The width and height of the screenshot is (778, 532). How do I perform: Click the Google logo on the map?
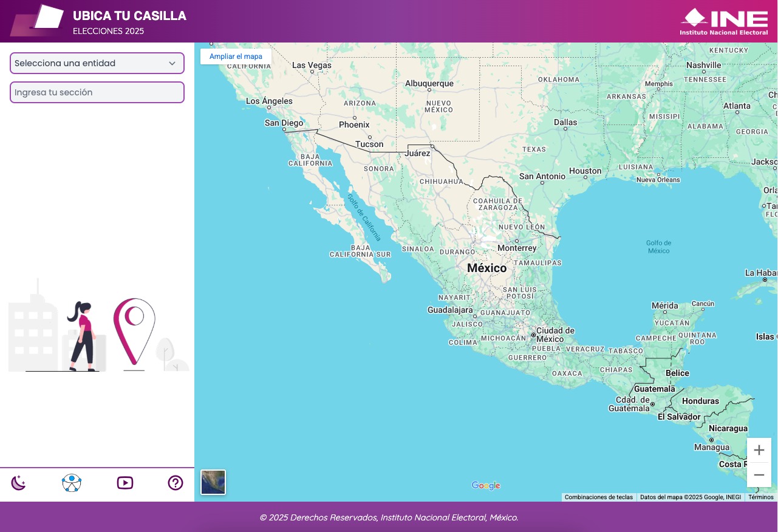485,485
